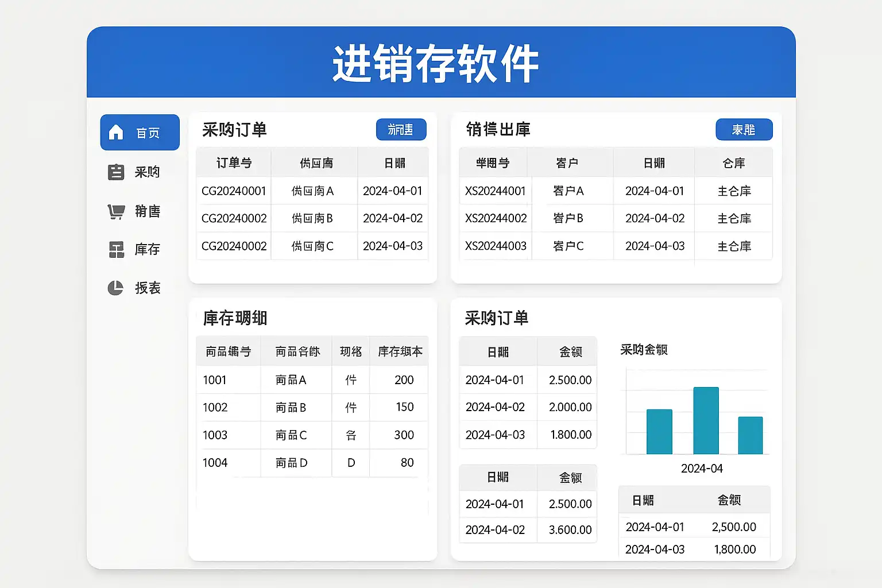Screen dimensions: 882x588
Task: Select product code 1001 row
Action: [215, 380]
